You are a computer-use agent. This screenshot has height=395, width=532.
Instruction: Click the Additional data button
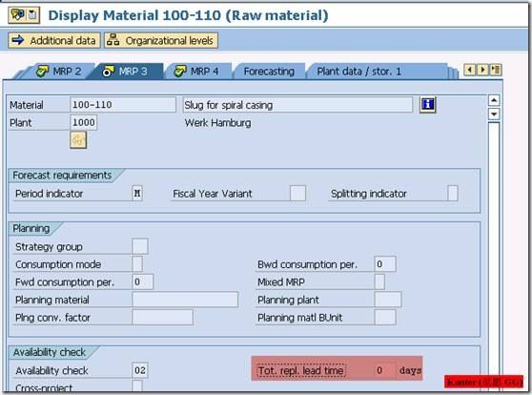(x=54, y=40)
